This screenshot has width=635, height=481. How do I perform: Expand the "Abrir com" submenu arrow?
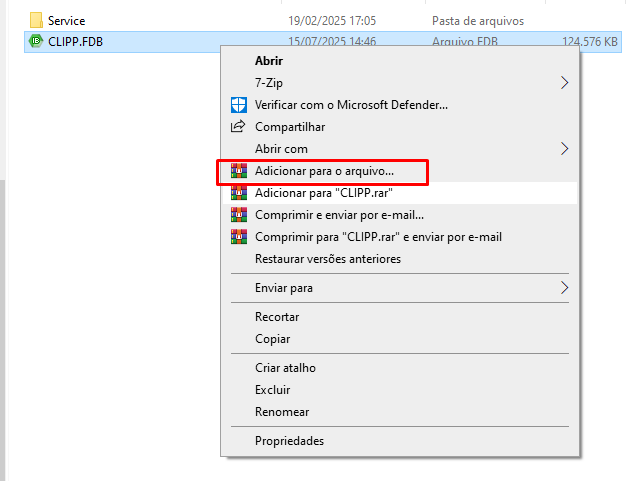pos(564,148)
